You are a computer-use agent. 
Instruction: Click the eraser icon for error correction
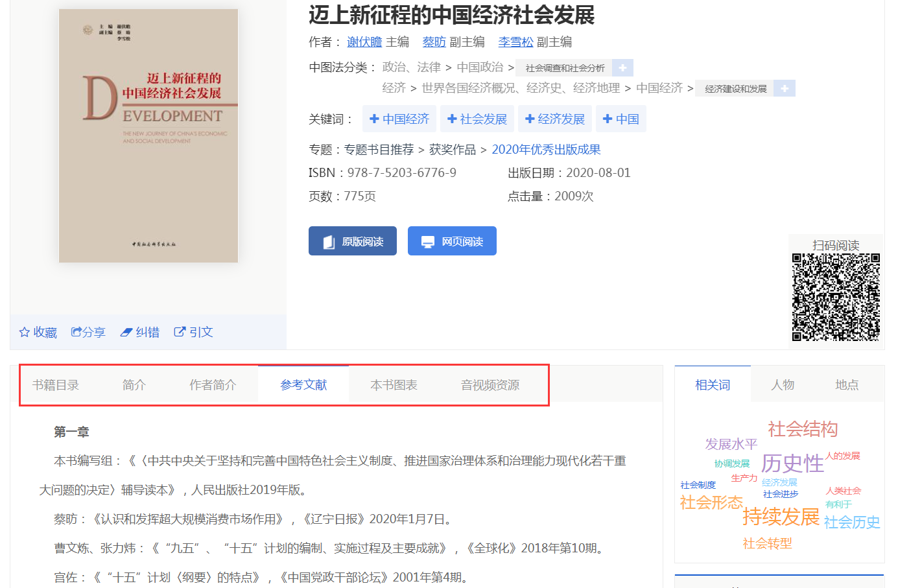[x=126, y=333]
